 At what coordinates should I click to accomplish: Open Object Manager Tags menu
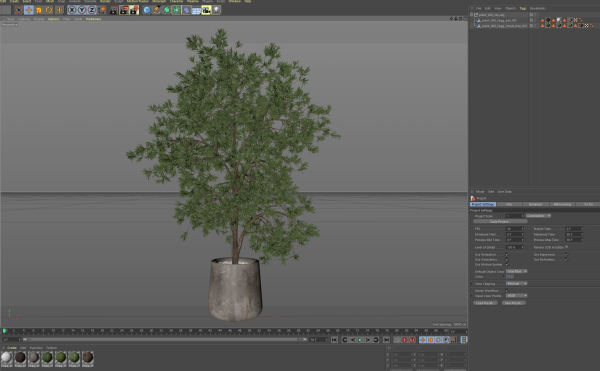pyautogui.click(x=522, y=8)
